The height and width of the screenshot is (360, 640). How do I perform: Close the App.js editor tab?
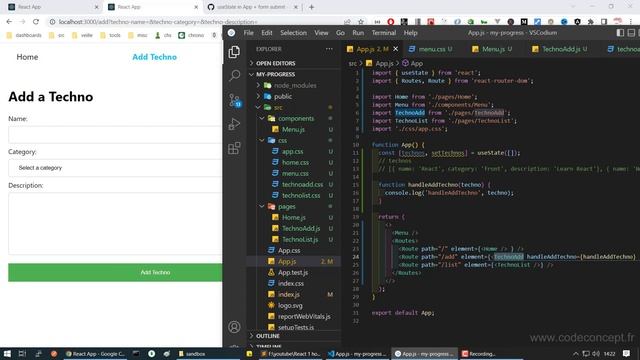(x=395, y=49)
